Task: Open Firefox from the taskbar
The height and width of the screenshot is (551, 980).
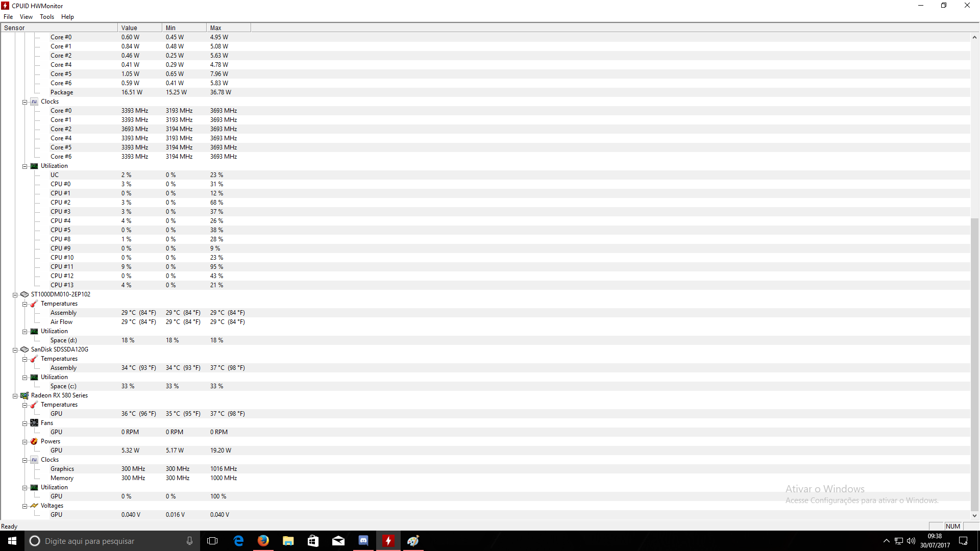Action: click(x=263, y=541)
